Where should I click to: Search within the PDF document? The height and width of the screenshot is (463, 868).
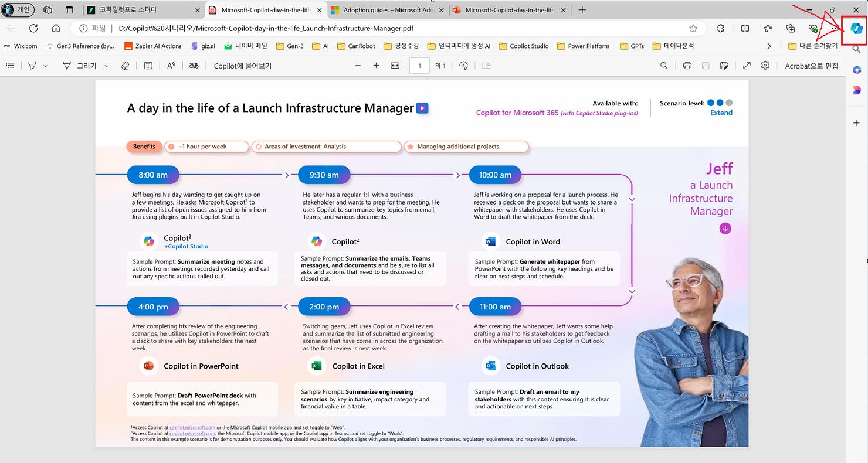pos(664,66)
